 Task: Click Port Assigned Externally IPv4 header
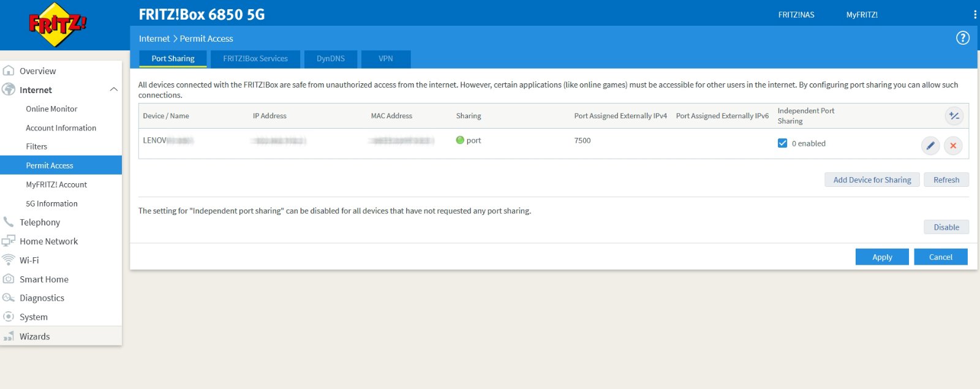[620, 116]
